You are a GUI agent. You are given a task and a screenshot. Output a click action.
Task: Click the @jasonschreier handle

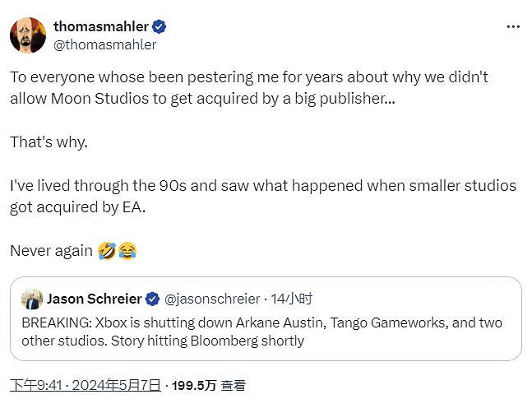click(214, 299)
